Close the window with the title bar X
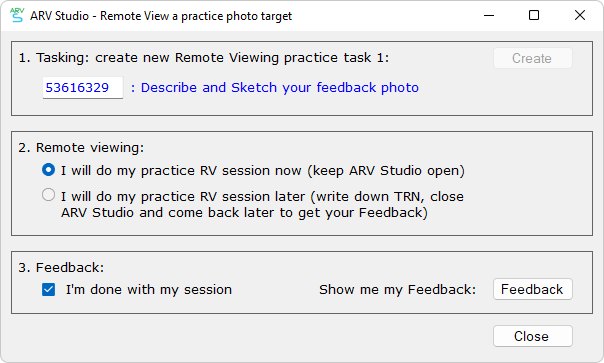604x363 pixels. (580, 15)
